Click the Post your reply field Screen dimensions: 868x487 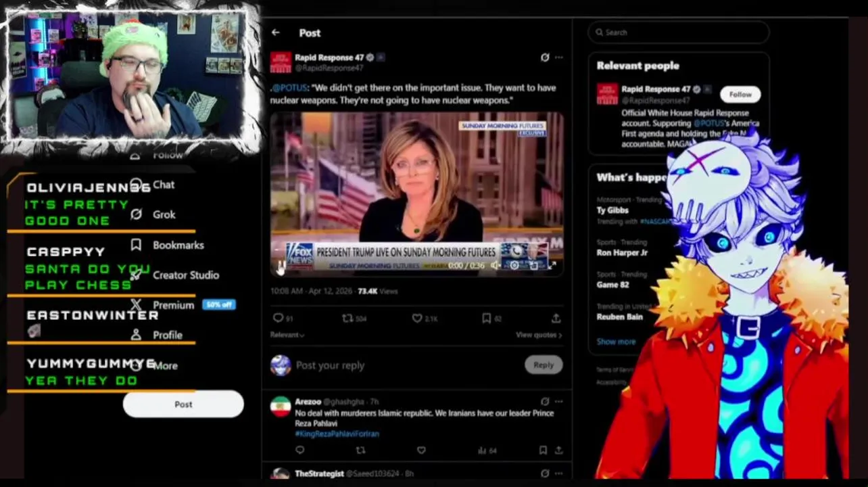pyautogui.click(x=406, y=365)
